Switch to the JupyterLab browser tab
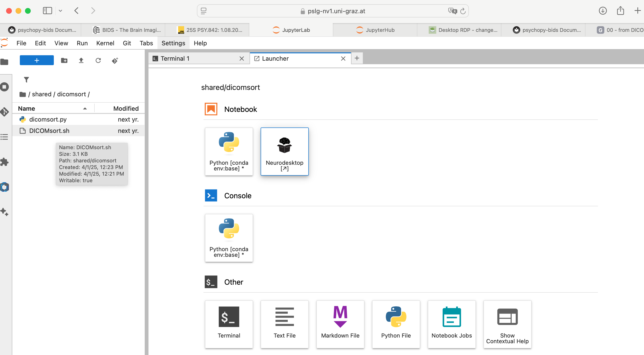This screenshot has width=644, height=355. click(x=291, y=30)
